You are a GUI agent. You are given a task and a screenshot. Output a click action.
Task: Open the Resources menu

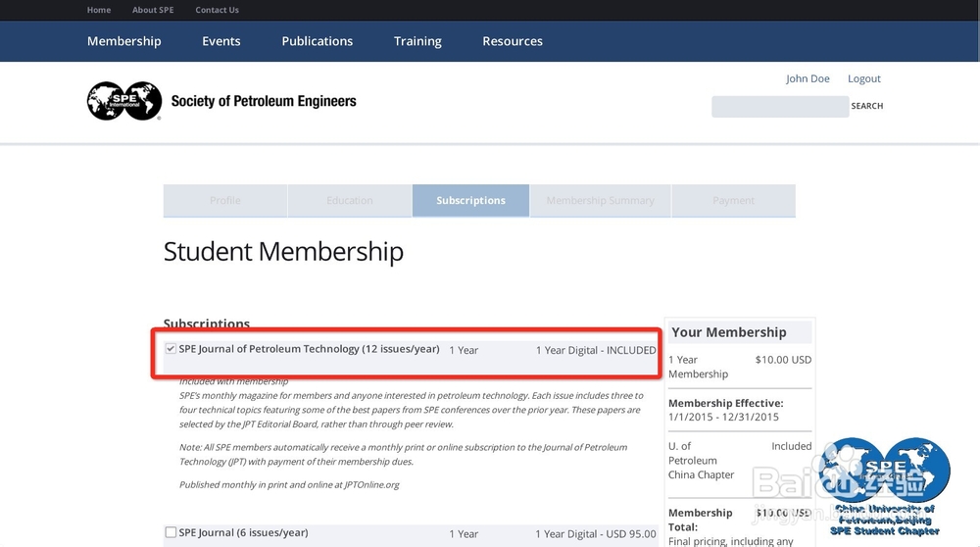[x=513, y=41]
